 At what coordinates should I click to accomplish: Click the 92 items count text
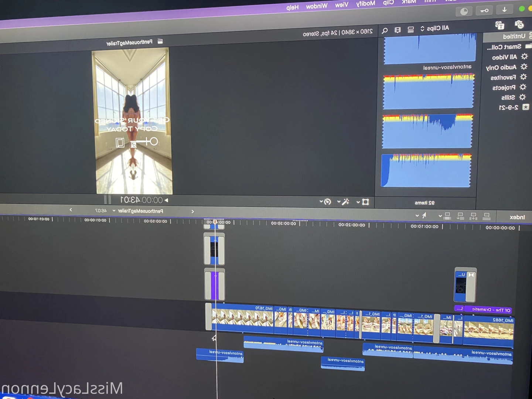tap(424, 202)
